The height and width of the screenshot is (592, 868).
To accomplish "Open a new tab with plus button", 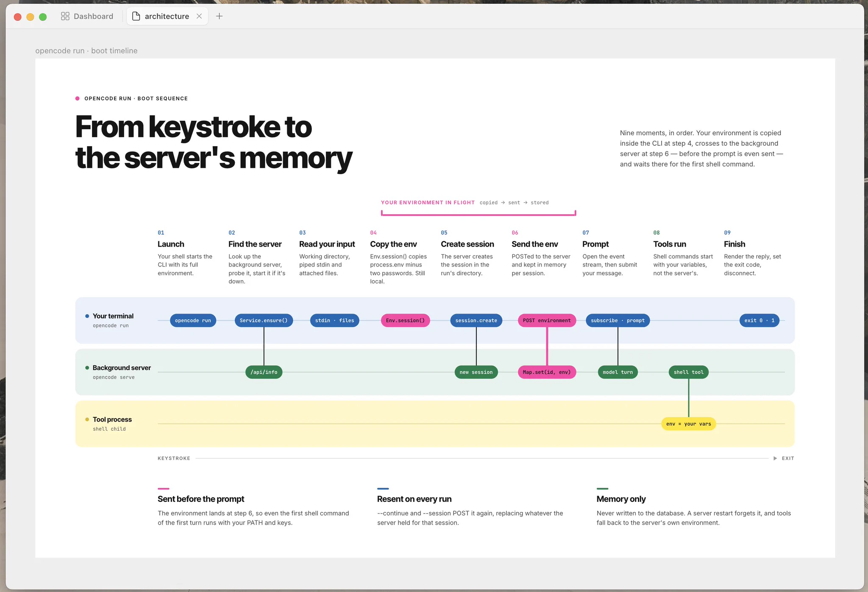I will click(219, 16).
